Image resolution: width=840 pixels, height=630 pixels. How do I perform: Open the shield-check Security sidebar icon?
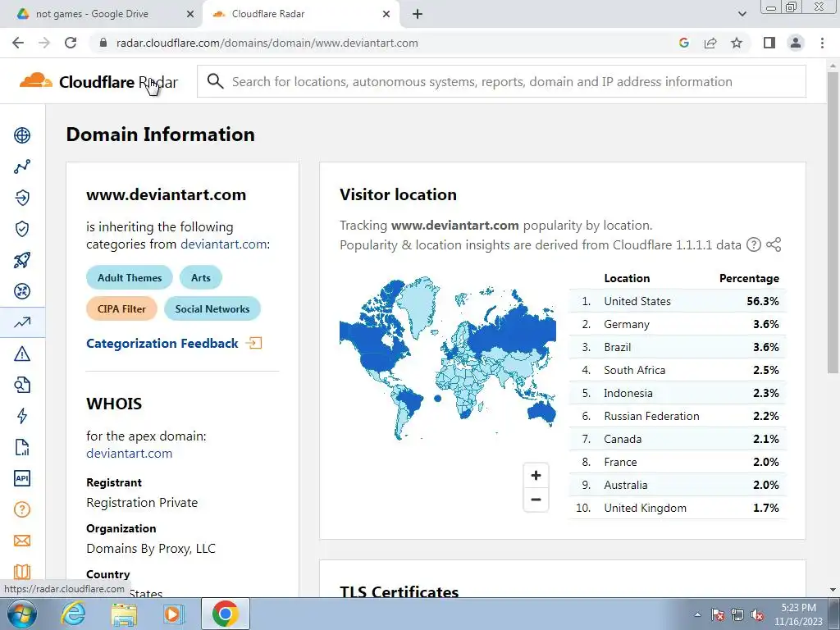tap(22, 229)
